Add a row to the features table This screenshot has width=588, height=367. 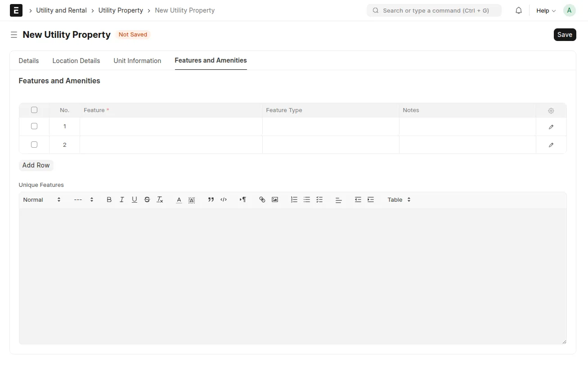point(36,165)
